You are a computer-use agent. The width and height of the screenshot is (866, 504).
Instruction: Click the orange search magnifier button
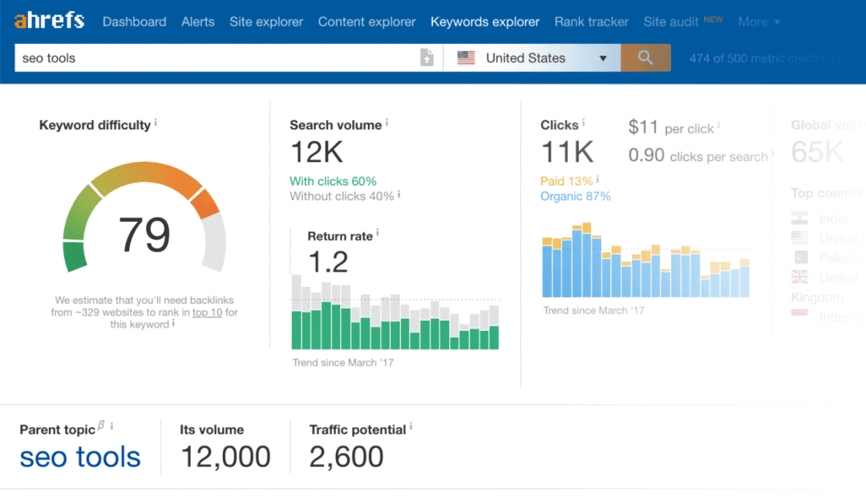[x=645, y=58]
